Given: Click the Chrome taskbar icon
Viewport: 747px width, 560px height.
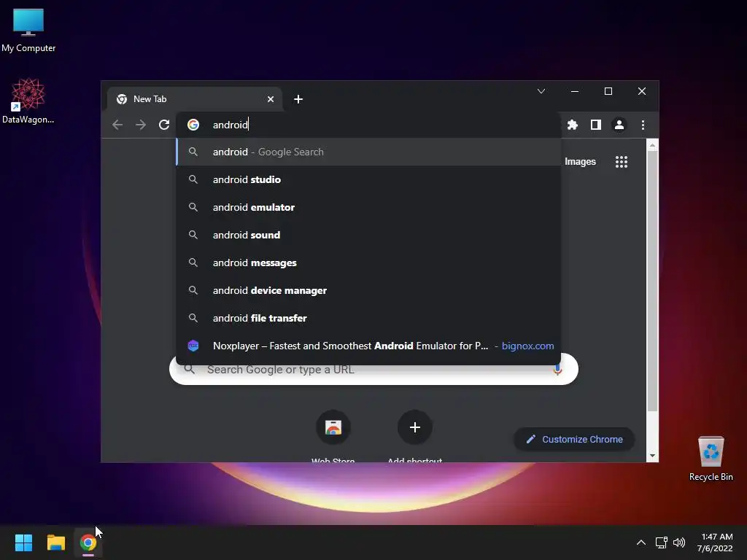Looking at the screenshot, I should point(88,542).
